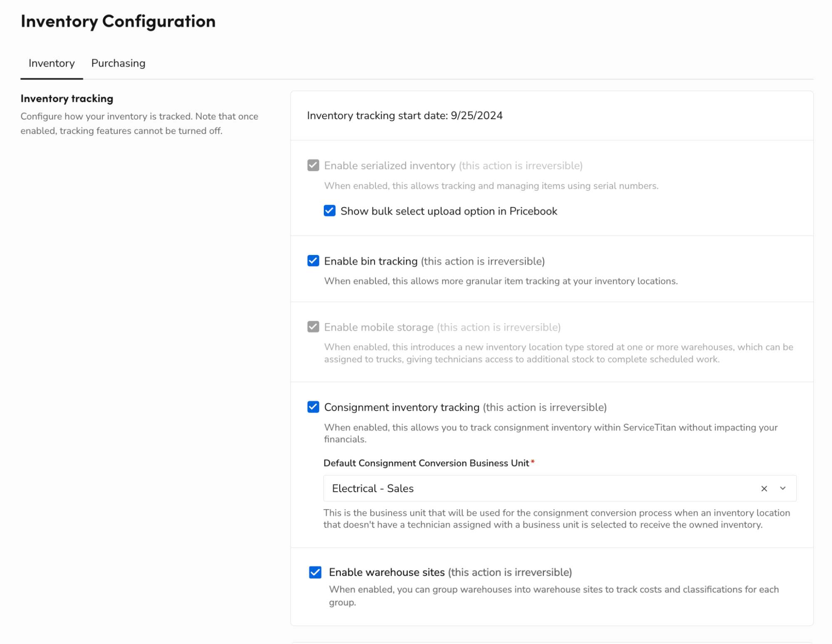Click the Inventory tracking start date text
Image resolution: width=832 pixels, height=644 pixels.
click(405, 116)
